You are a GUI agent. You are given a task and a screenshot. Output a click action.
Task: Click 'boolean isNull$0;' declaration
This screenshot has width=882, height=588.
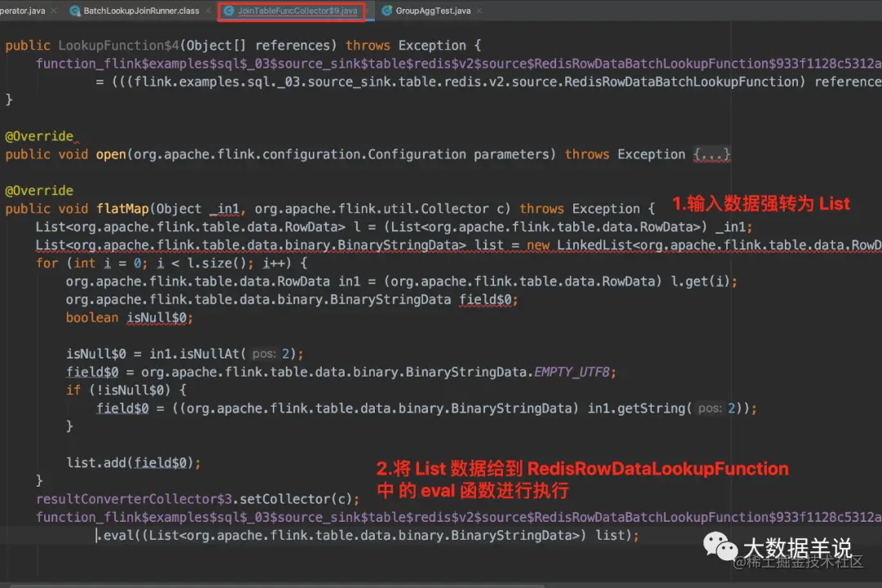click(x=129, y=318)
